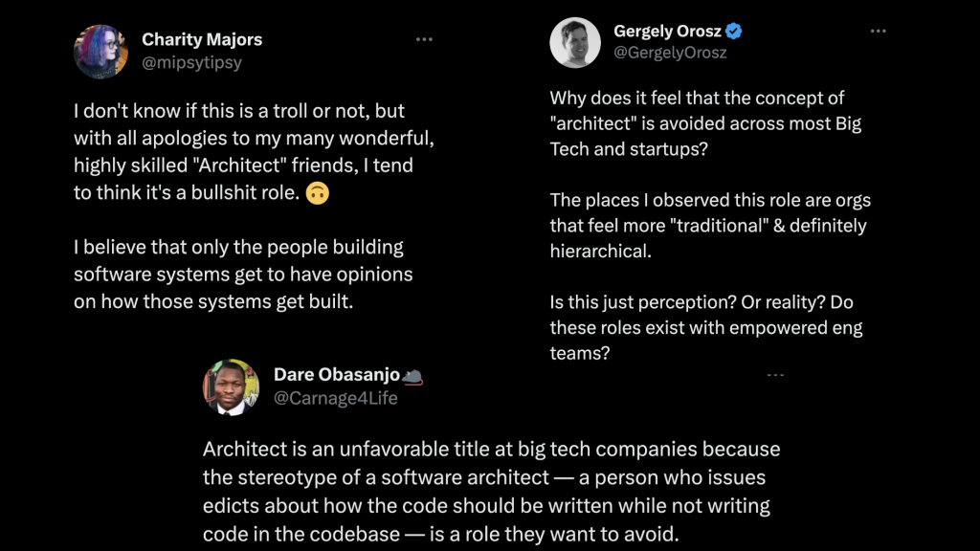Click the rat emoji beside Dare Obasanjo
Viewport: 980px width, 551px height.
[x=412, y=376]
